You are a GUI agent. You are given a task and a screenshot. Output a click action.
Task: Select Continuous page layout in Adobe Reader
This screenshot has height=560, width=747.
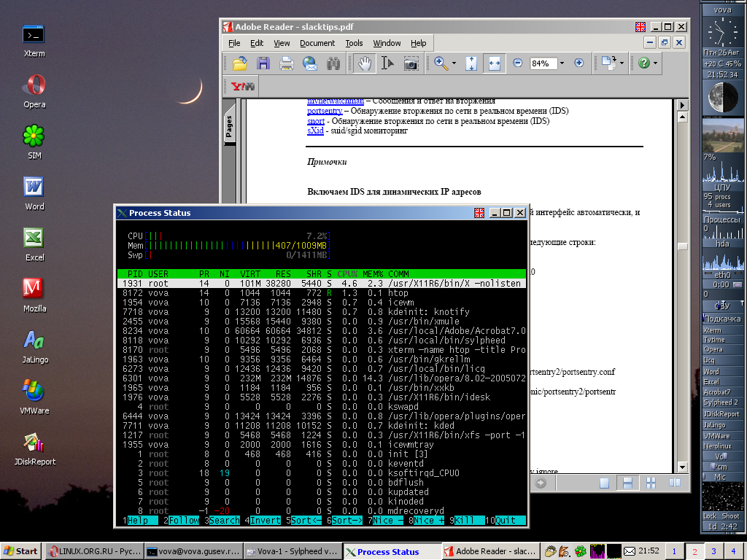pyautogui.click(x=628, y=483)
